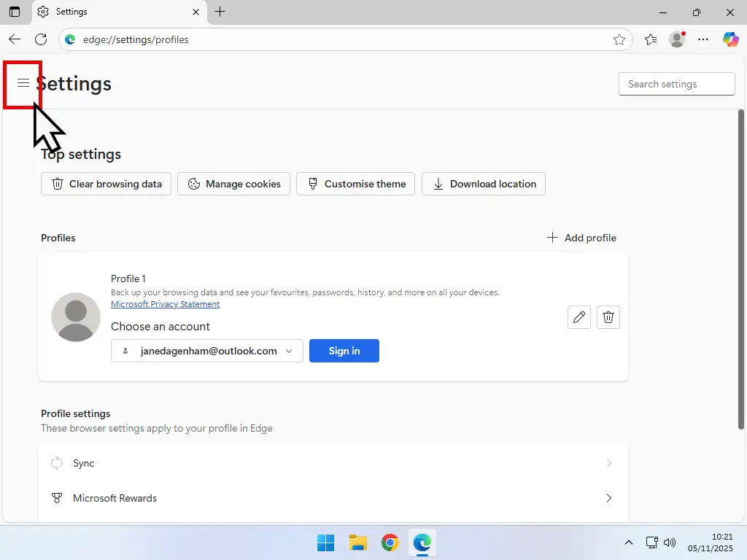Refresh the current page
The image size is (747, 560).
point(41,39)
